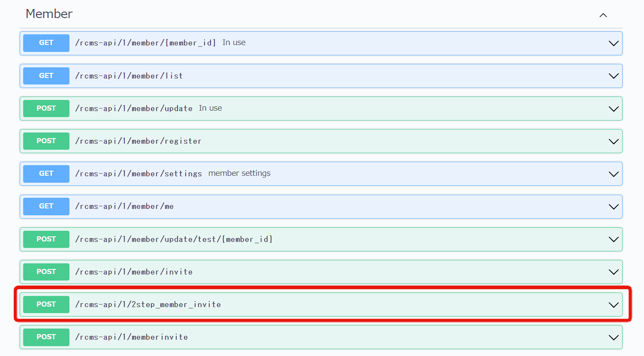This screenshot has height=356, width=644.
Task: Expand the /rcms-api/1/memberinvite endpoint chevron
Action: click(614, 337)
